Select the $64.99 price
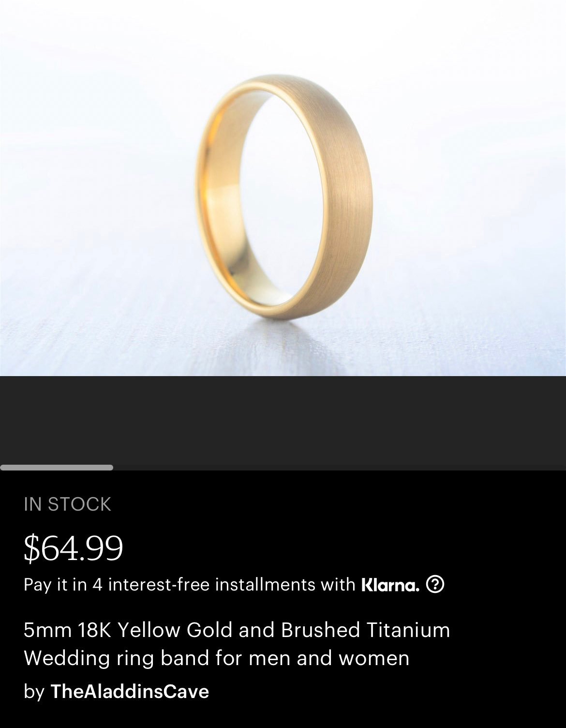This screenshot has width=566, height=728. tap(74, 548)
